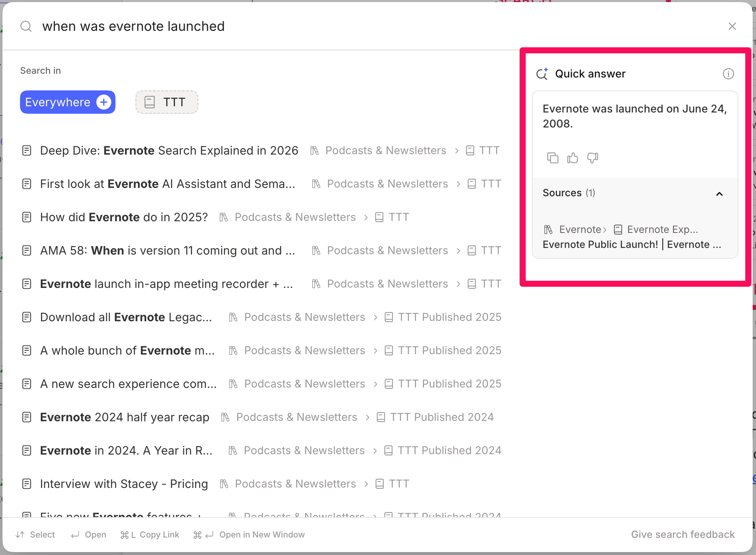Screen dimensions: 756x555
Task: Click notebook icon on AMA 58 row
Action: (x=472, y=250)
